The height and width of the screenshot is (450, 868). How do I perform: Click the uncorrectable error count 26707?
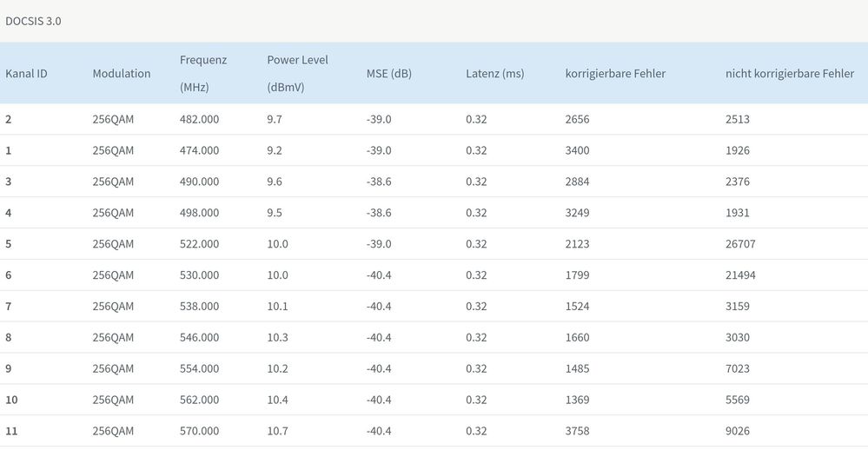pyautogui.click(x=740, y=244)
